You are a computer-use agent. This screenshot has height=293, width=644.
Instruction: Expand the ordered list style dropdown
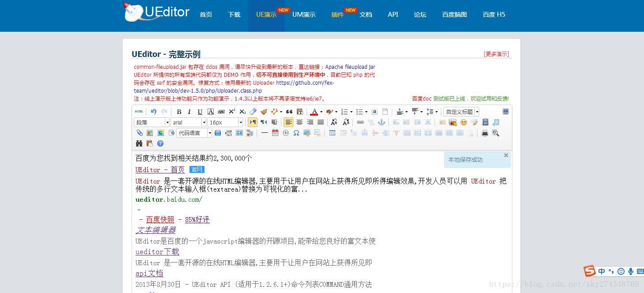click(x=351, y=112)
